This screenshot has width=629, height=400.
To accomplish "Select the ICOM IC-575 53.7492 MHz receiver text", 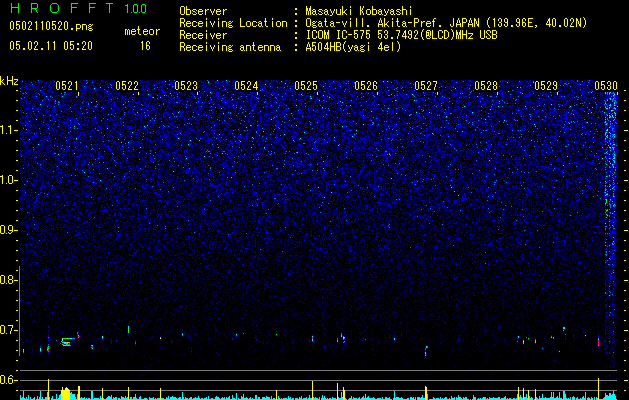I will click(x=401, y=35).
